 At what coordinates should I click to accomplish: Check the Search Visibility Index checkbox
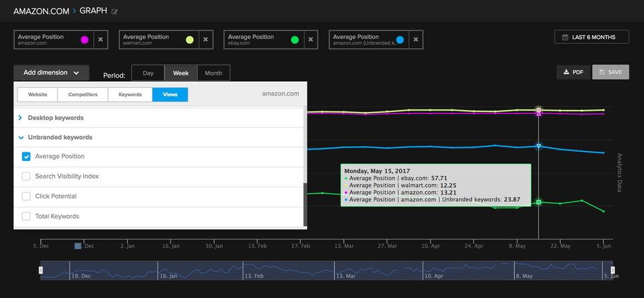coord(26,177)
